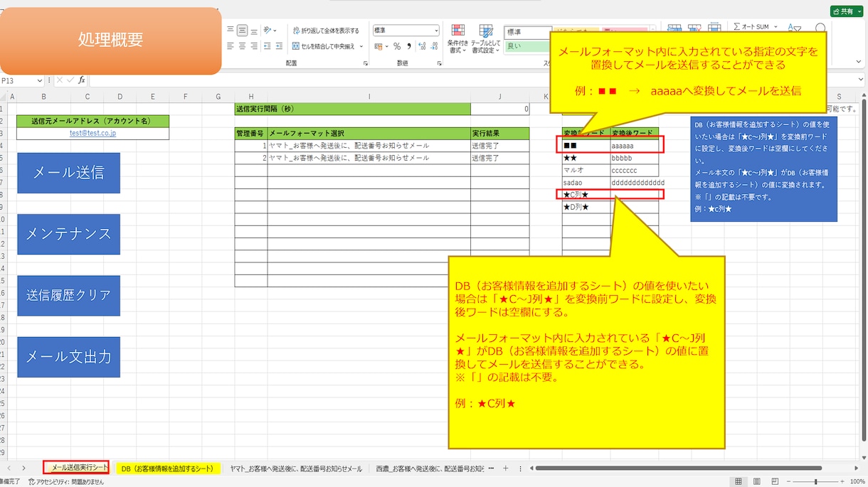Toggle 折り返して全体を表示する wrap text
This screenshot has height=487, width=868.
click(326, 31)
